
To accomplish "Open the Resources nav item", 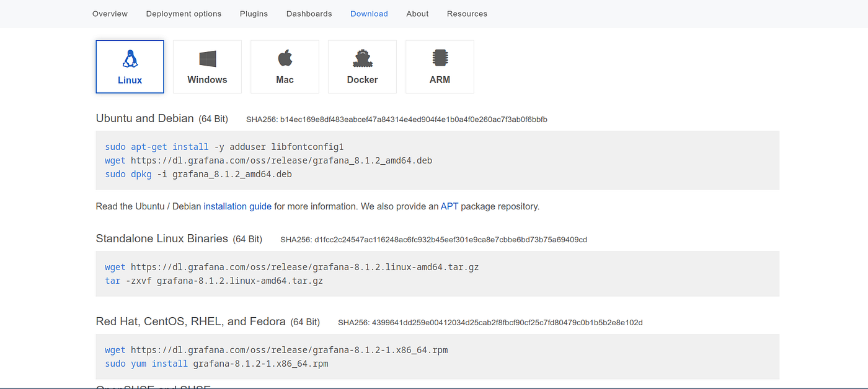I will (467, 14).
